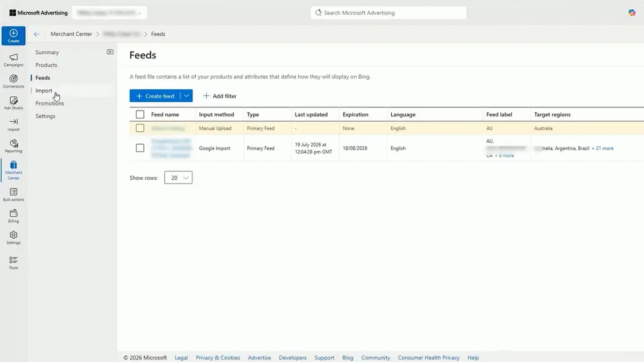Open Products in Merchant Center menu

46,65
